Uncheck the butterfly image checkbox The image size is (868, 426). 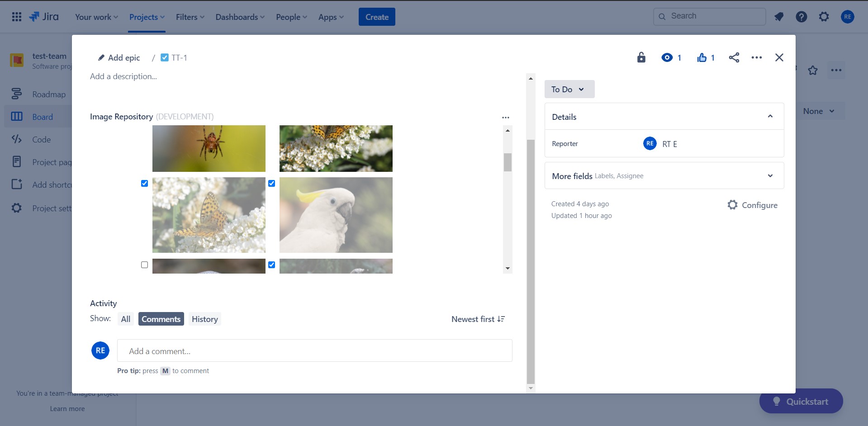[144, 183]
